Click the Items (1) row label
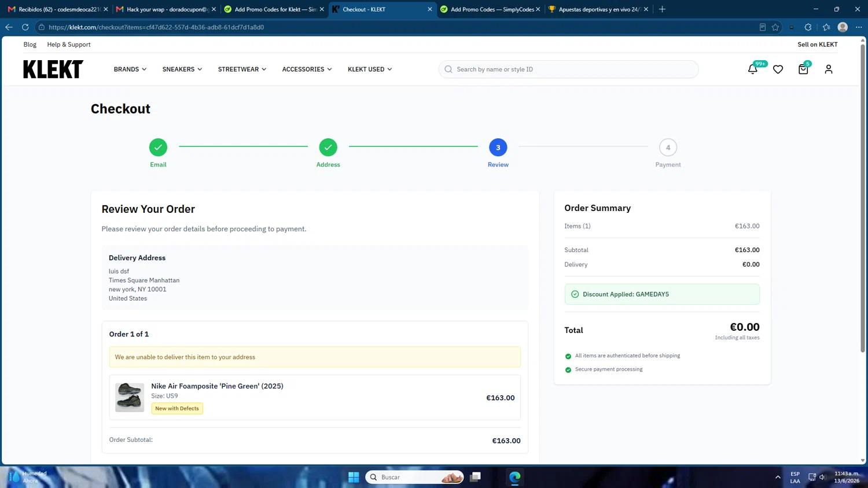 coord(578,226)
